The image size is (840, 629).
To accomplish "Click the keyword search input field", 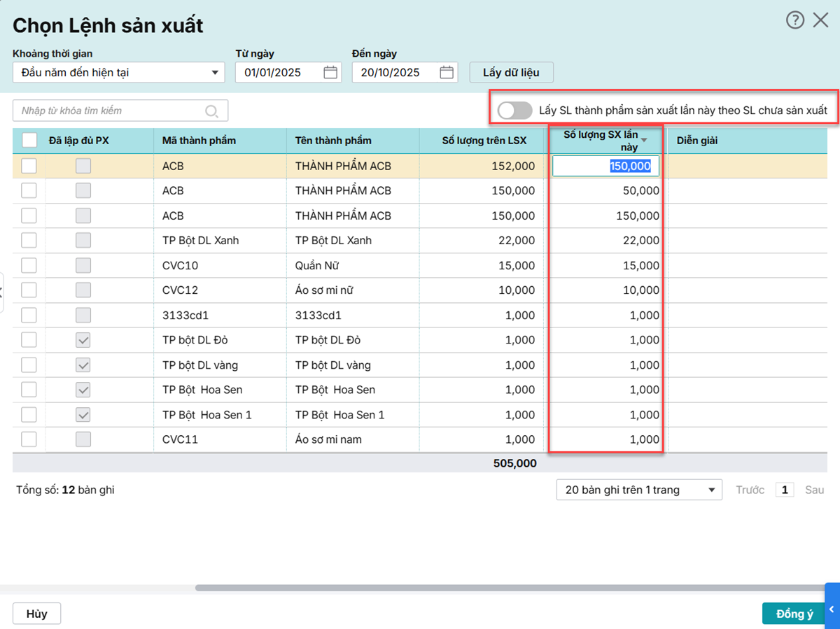I will click(112, 111).
